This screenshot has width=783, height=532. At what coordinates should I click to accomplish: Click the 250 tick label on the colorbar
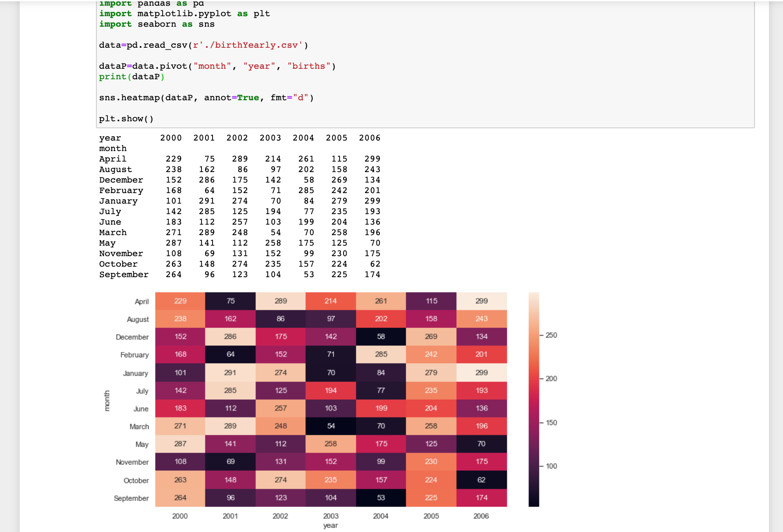coord(551,335)
